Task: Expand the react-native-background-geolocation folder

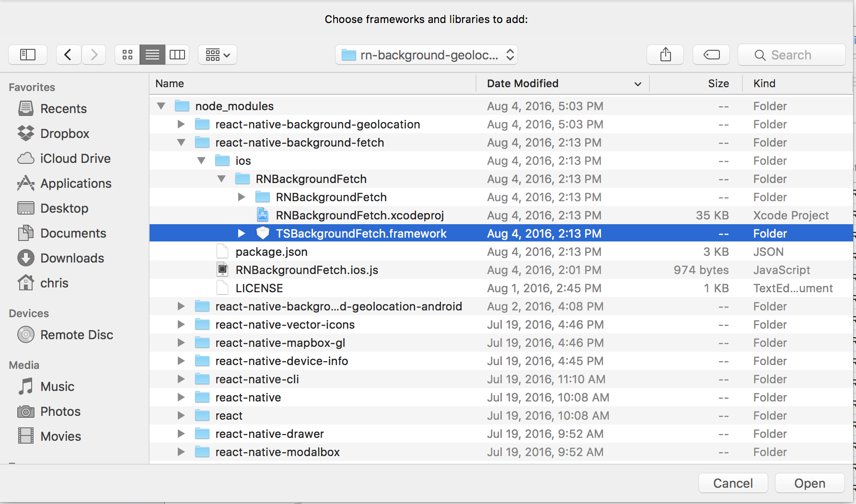Action: (x=181, y=124)
